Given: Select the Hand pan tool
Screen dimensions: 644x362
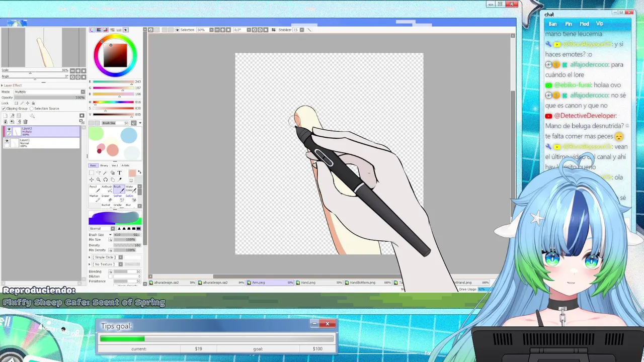Looking at the screenshot, I should click(113, 179).
